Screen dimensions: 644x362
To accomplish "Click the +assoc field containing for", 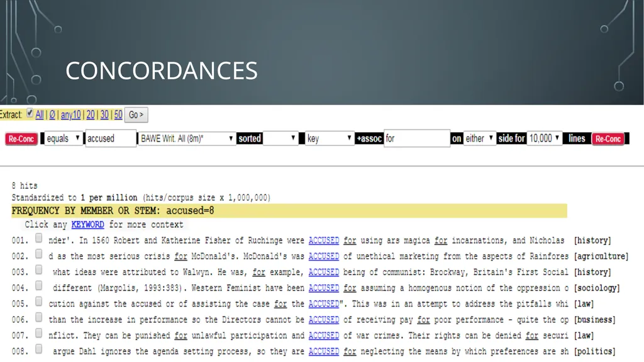I will [417, 139].
